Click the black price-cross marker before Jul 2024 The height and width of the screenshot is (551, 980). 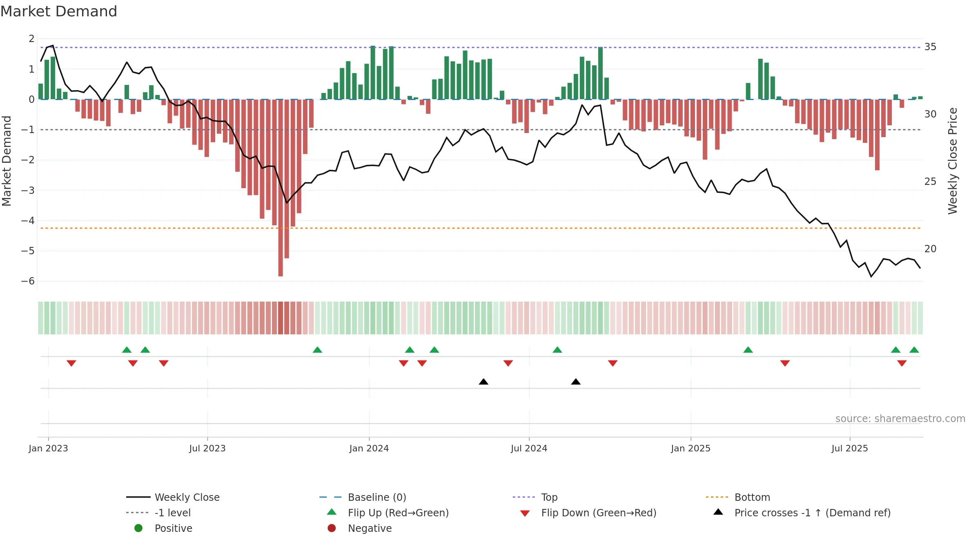[483, 382]
